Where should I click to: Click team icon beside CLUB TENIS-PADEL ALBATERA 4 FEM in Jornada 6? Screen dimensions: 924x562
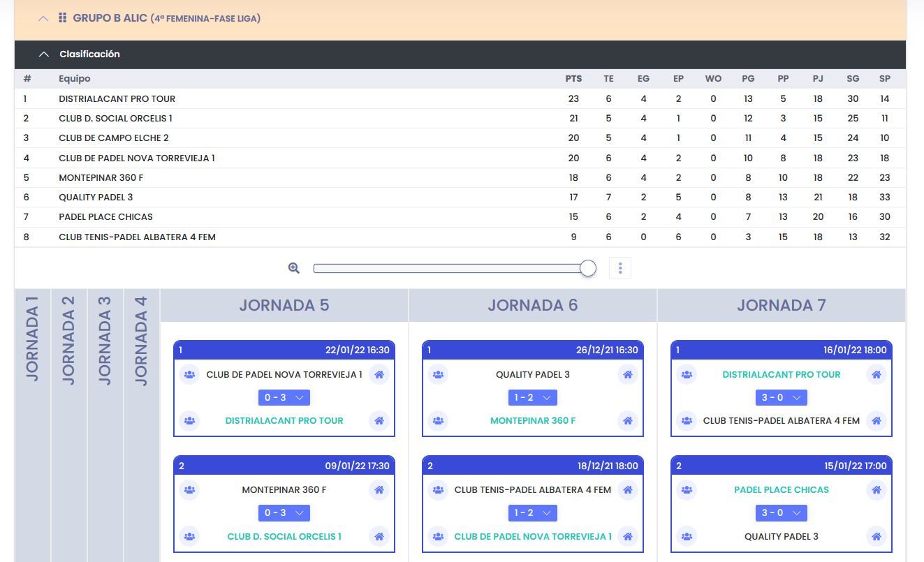click(x=438, y=490)
